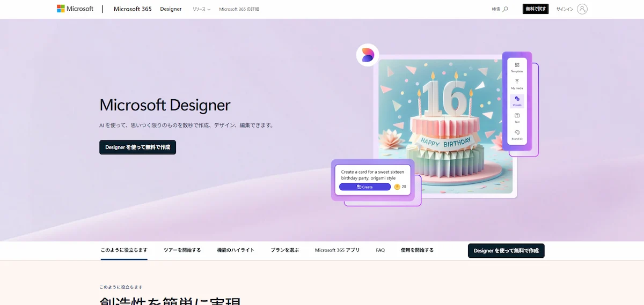
Task: Click the purple Create button
Action: [x=365, y=187]
